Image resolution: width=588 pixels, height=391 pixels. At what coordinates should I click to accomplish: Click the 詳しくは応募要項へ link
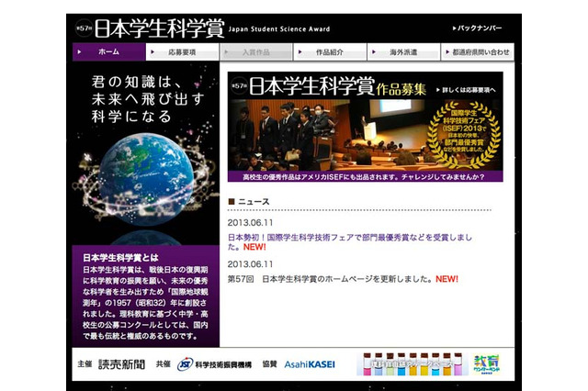click(x=466, y=90)
